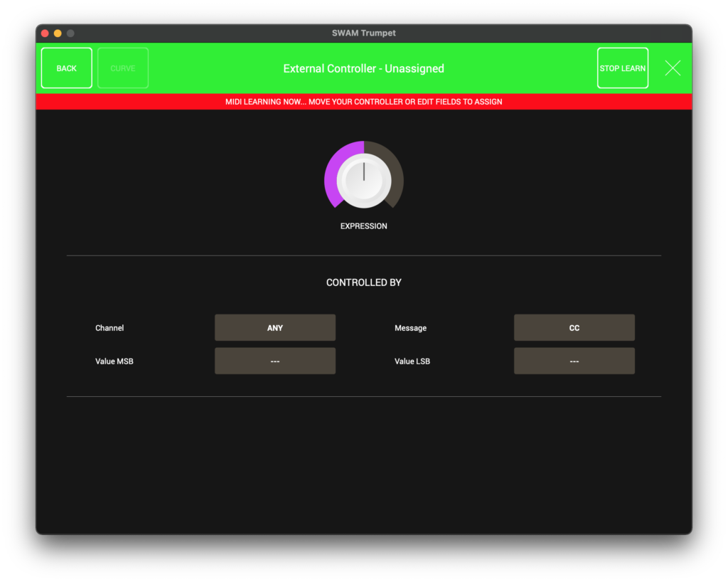Click the red window close button

45,33
